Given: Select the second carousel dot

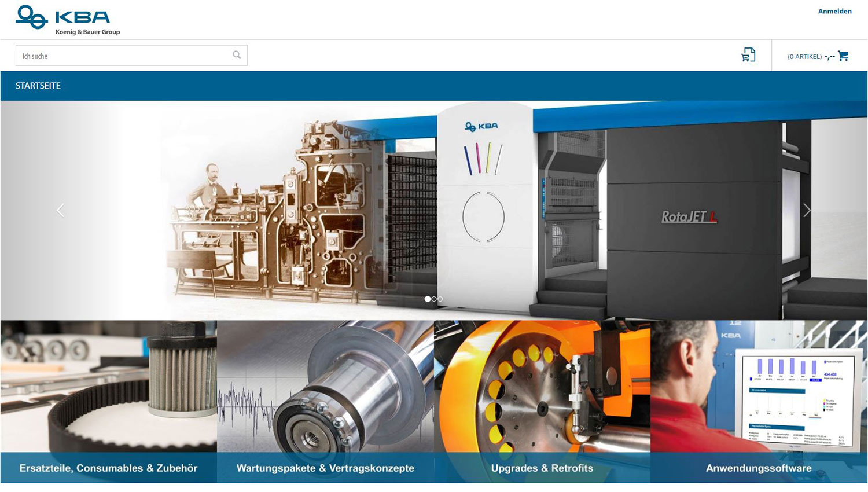Looking at the screenshot, I should 434,299.
